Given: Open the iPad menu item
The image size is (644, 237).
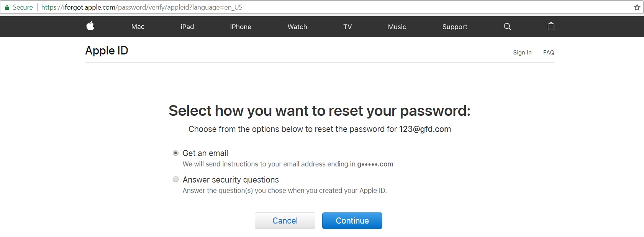Looking at the screenshot, I should click(187, 27).
